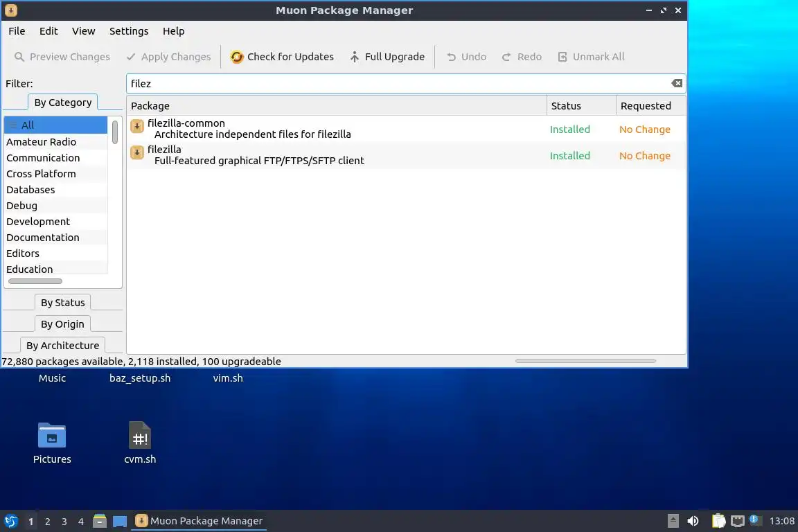The image size is (798, 532).
Task: Select the Editors category
Action: tap(56, 253)
